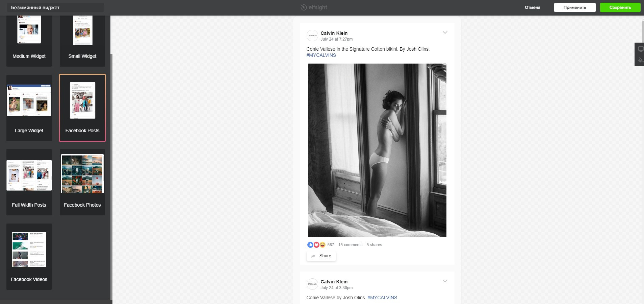Select the Facebook Videos template
The image size is (644, 304).
pyautogui.click(x=29, y=257)
